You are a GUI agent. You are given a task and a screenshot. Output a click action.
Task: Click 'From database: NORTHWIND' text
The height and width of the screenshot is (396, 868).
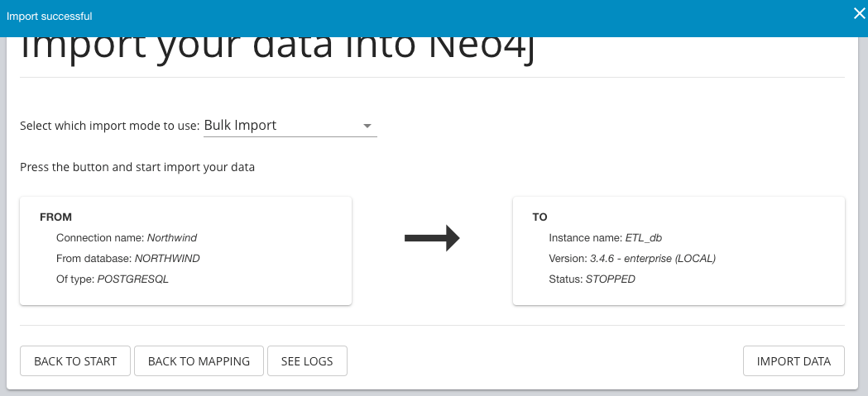(128, 258)
